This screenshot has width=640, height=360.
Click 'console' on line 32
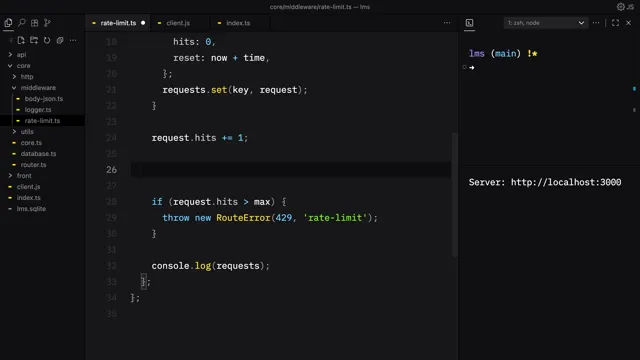170,266
